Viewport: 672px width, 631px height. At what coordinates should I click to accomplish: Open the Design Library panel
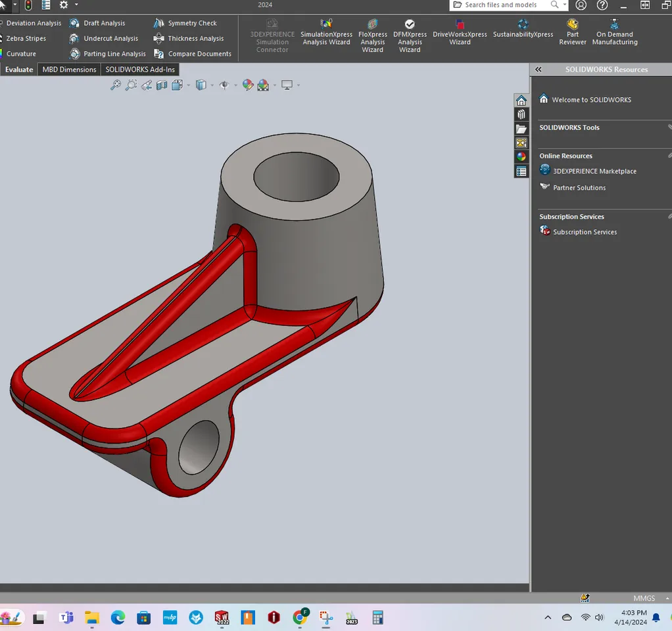(x=521, y=114)
